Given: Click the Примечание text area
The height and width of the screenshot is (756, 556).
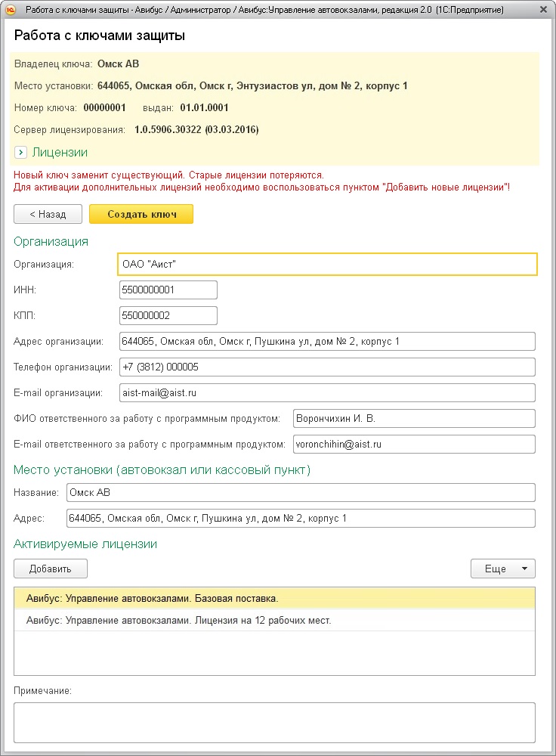Looking at the screenshot, I should tap(274, 722).
